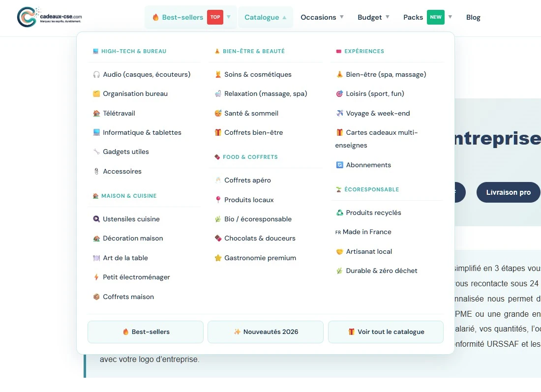Go to the Blog page
This screenshot has height=392, width=541.
(x=473, y=17)
